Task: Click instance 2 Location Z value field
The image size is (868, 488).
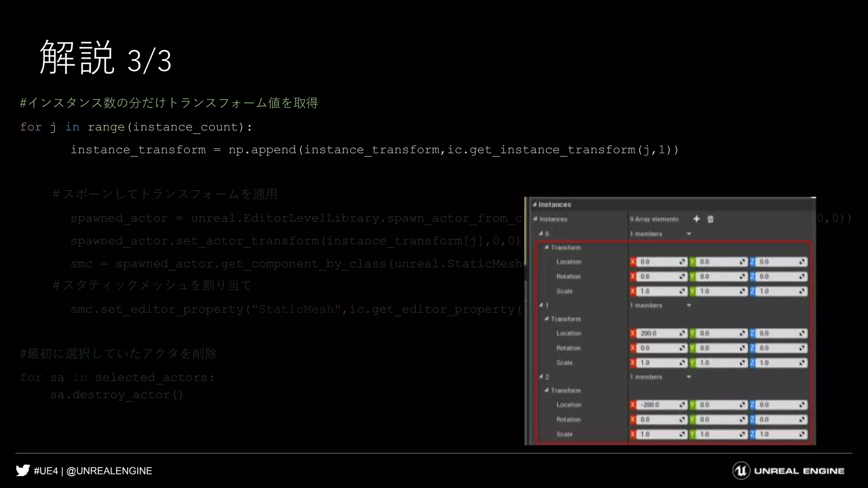Action: [x=781, y=405]
